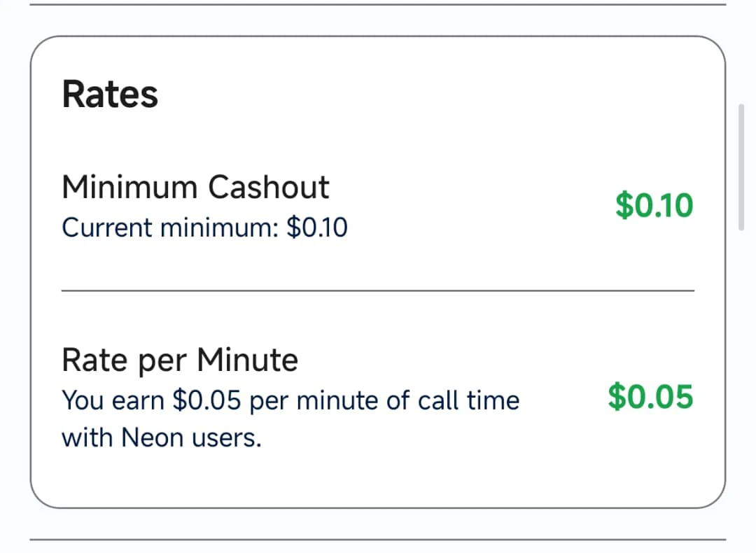Tap the green $0.05 rate amount

point(650,396)
